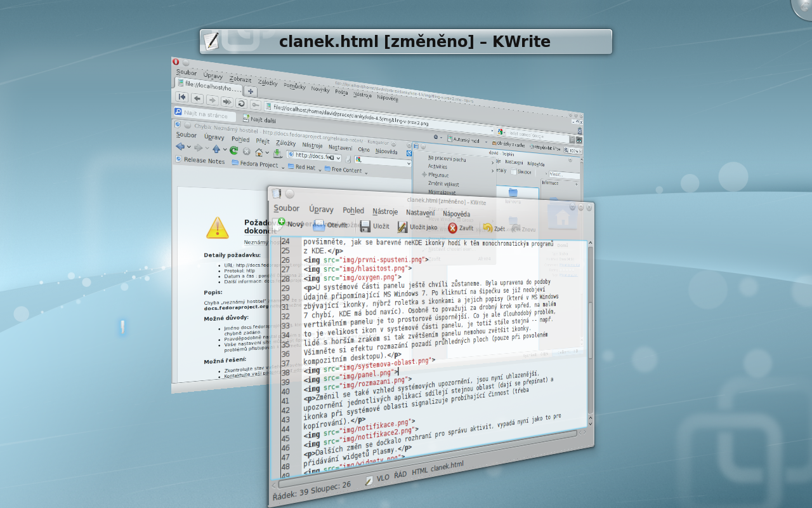Image resolution: width=812 pixels, height=508 pixels.
Task: Open the Nástroje menu in KWrite
Action: coord(385,211)
